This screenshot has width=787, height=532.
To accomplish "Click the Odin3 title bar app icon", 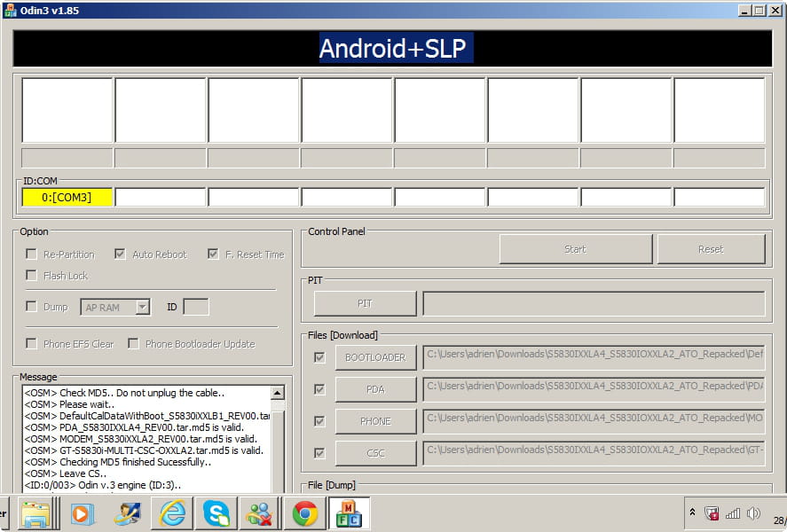I will [x=10, y=10].
